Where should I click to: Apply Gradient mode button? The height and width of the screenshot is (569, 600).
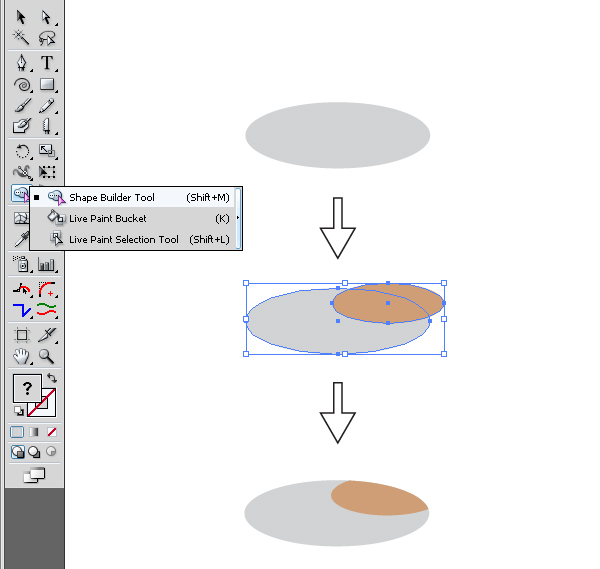(34, 432)
